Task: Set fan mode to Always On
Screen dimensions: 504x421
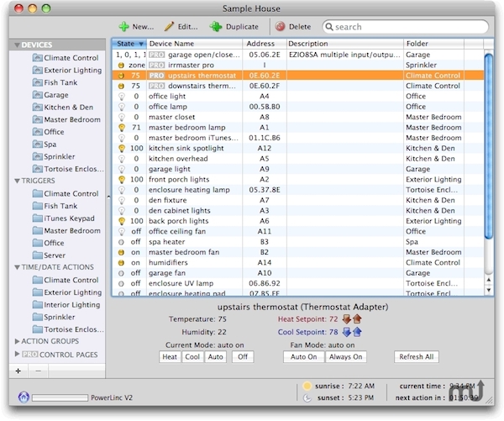Action: click(345, 357)
